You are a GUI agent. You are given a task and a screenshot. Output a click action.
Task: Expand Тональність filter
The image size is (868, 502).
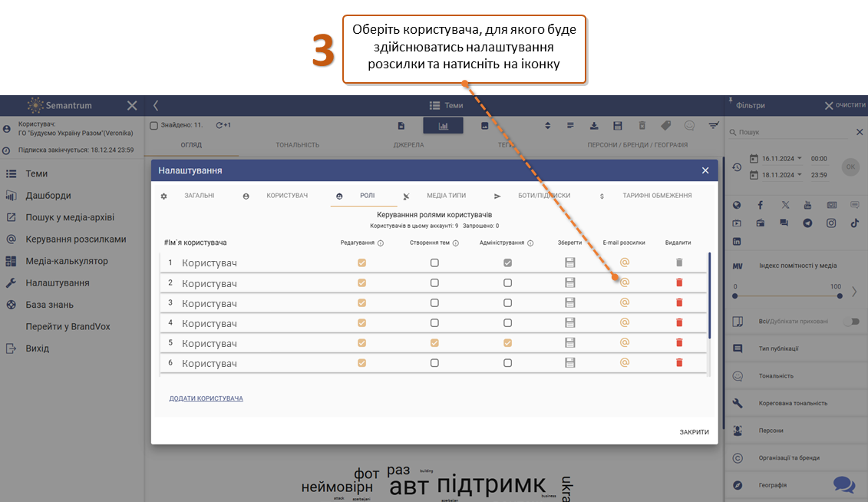(796, 376)
